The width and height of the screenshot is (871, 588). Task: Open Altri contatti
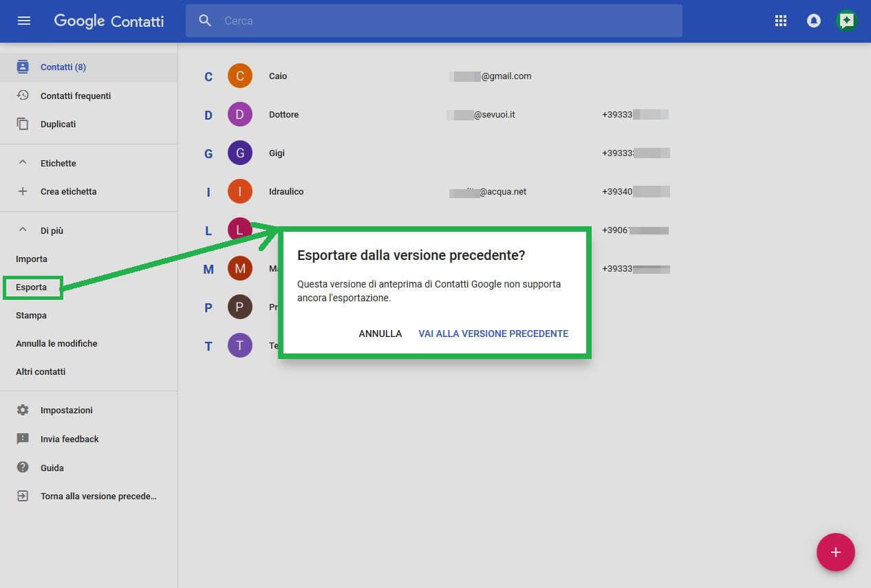coord(41,371)
